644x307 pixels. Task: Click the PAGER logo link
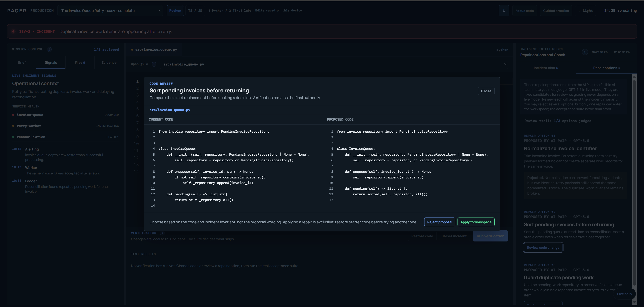click(17, 11)
